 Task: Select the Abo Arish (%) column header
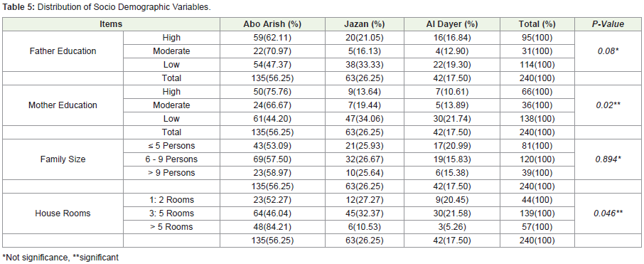click(x=272, y=24)
